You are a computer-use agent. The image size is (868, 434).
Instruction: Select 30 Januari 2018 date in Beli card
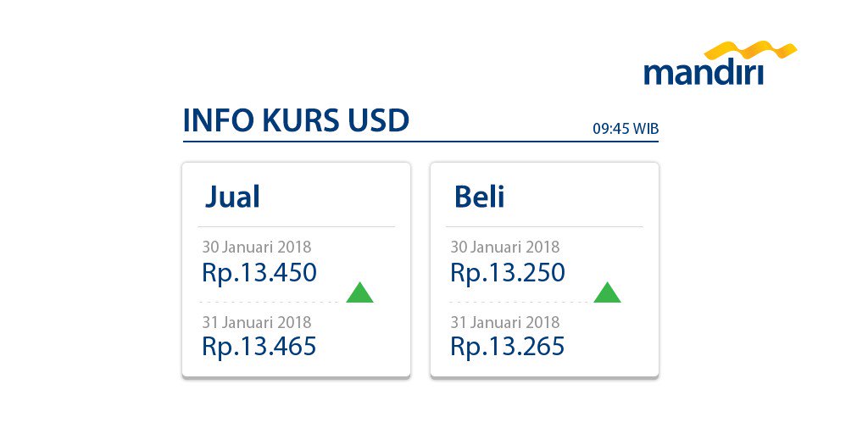point(505,247)
